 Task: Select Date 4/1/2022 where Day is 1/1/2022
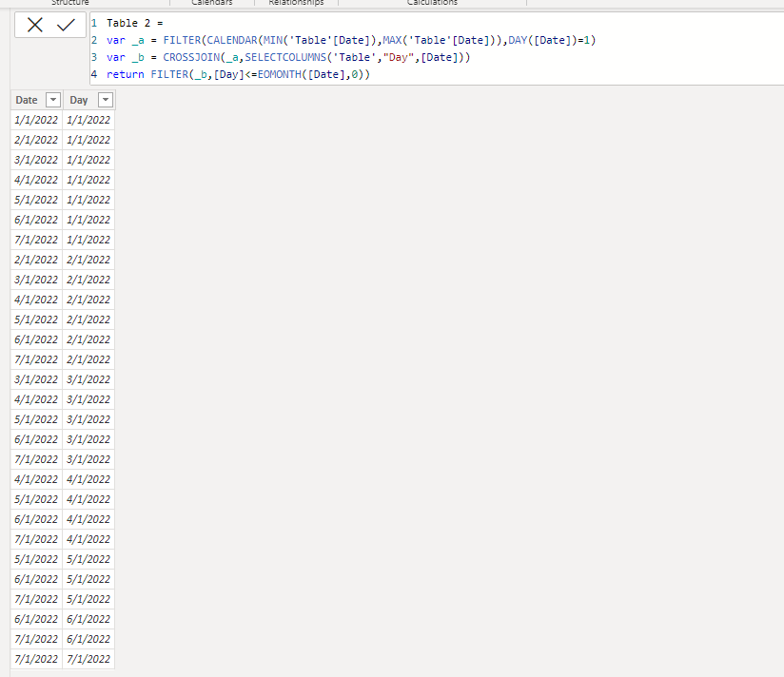coord(36,180)
